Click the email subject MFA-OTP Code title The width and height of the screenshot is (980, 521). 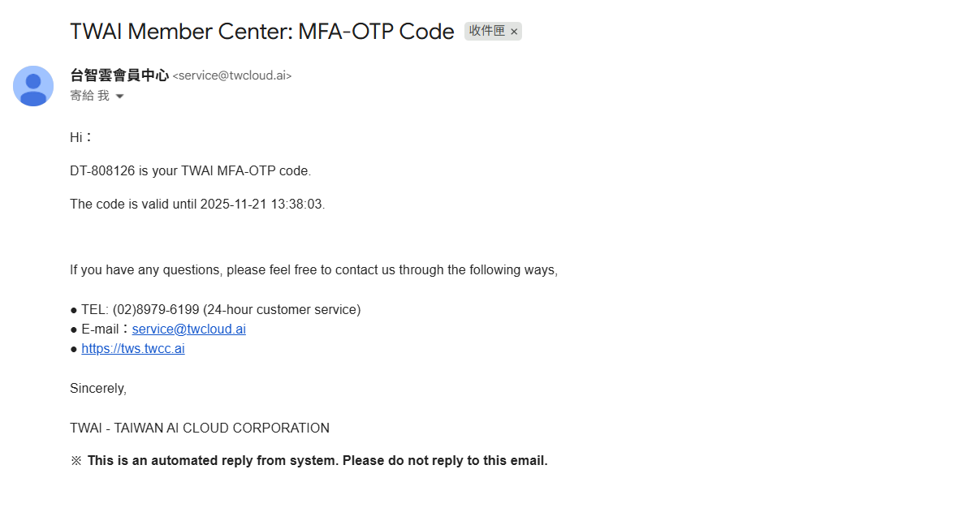coord(261,32)
